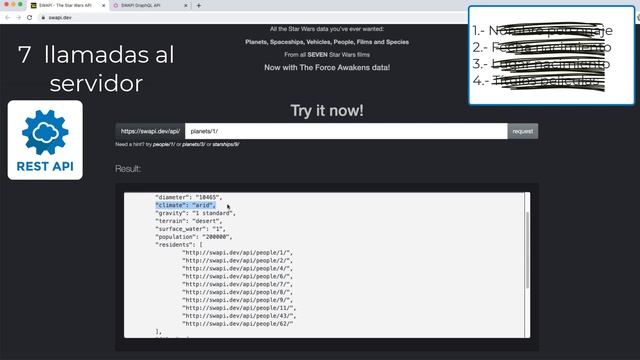
Task: Click the people/1/ hint link
Action: pos(164,144)
